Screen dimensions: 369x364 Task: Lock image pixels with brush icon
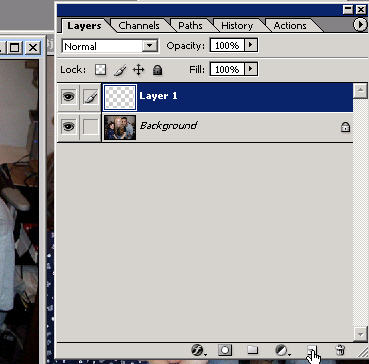click(120, 70)
